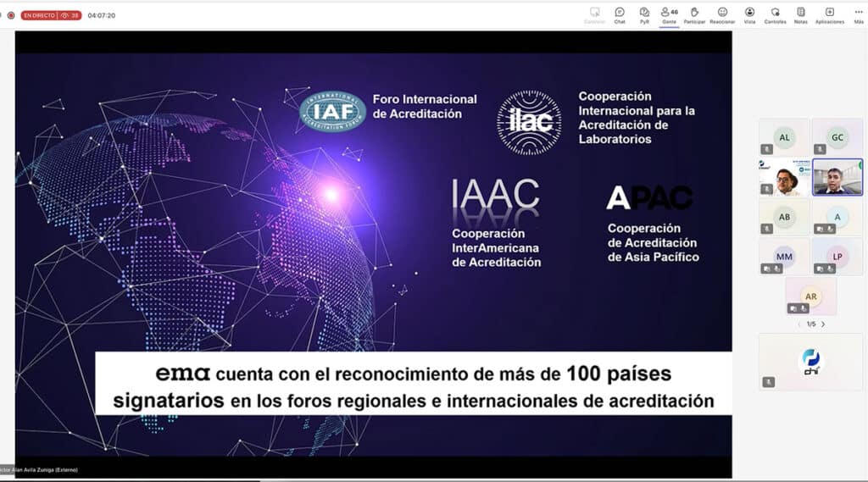
Task: Open the Vista layout dropdown
Action: point(749,14)
